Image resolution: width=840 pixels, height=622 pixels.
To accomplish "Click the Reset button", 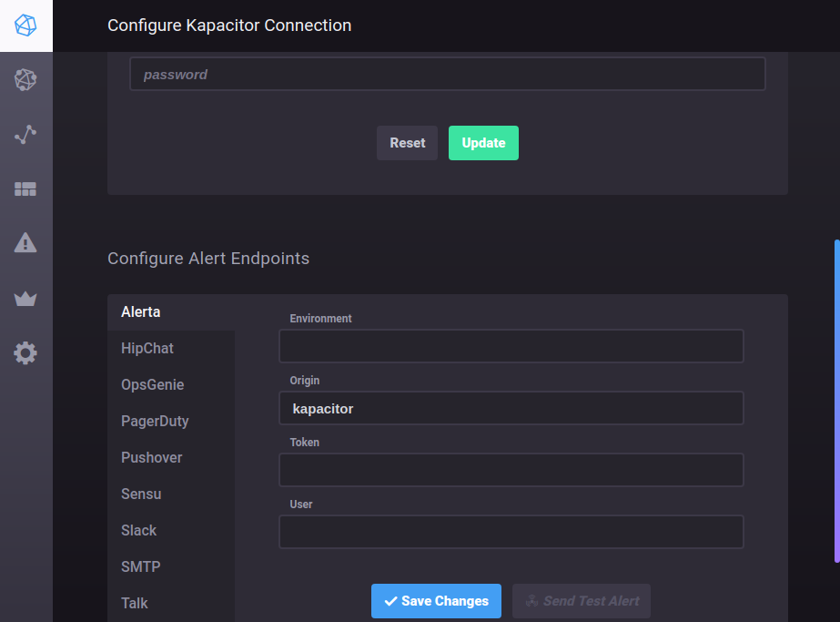I will pos(407,143).
